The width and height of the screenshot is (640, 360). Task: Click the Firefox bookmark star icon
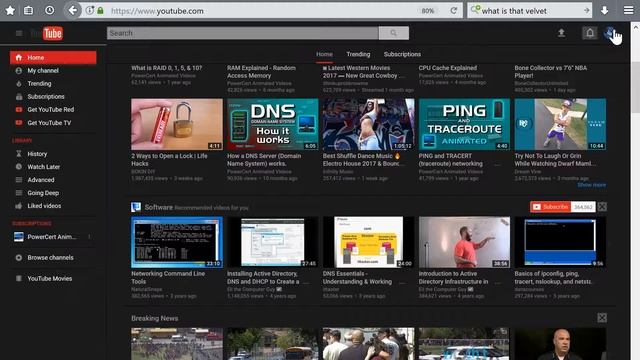10,11
